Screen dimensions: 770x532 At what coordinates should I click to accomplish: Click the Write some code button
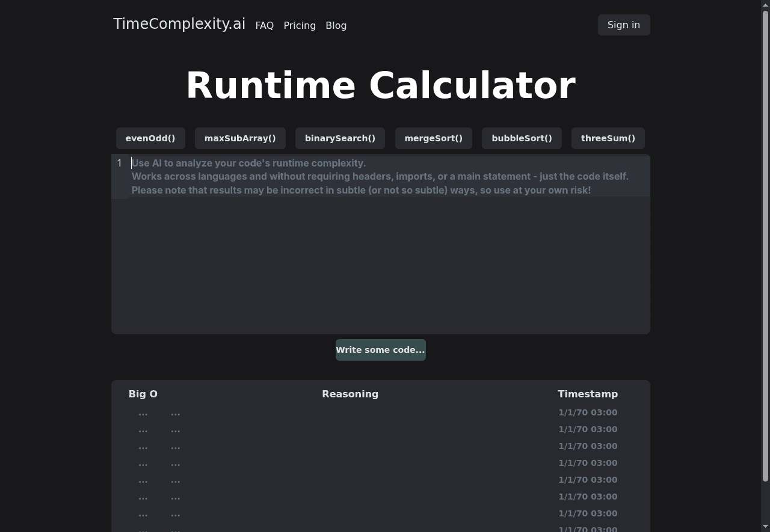tap(380, 349)
